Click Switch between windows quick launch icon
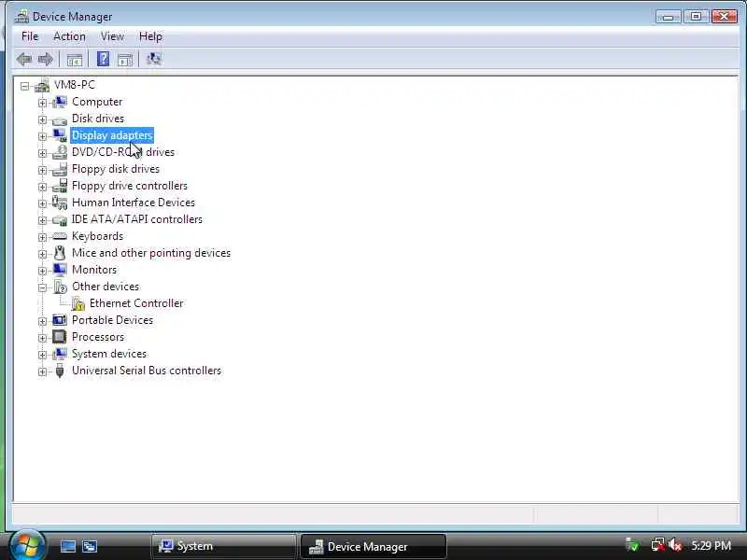The width and height of the screenshot is (747, 560). (x=90, y=546)
